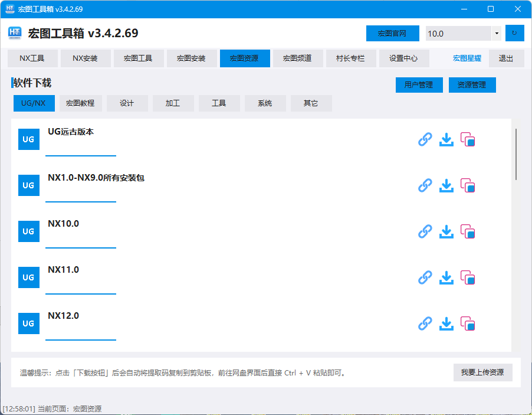Open the version dropdown arrow

[x=497, y=33]
